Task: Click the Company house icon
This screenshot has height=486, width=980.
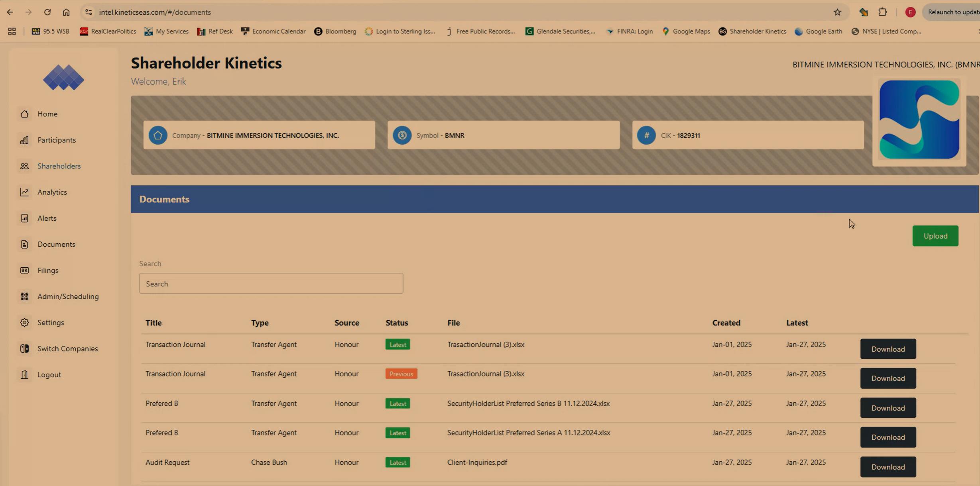Action: (158, 135)
